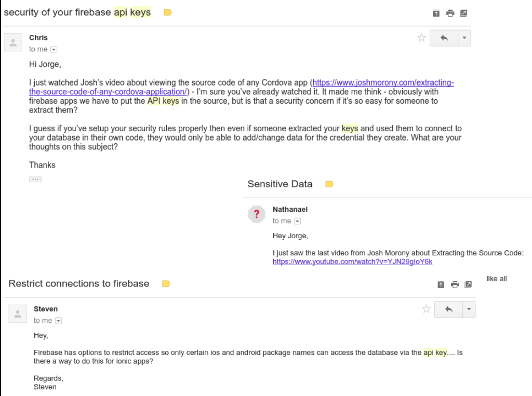Show trimmed content in Chris's email

[x=35, y=179]
